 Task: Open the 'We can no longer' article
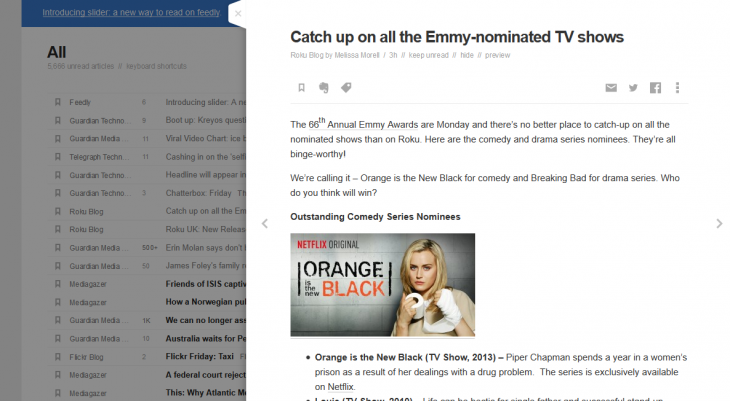[205, 320]
